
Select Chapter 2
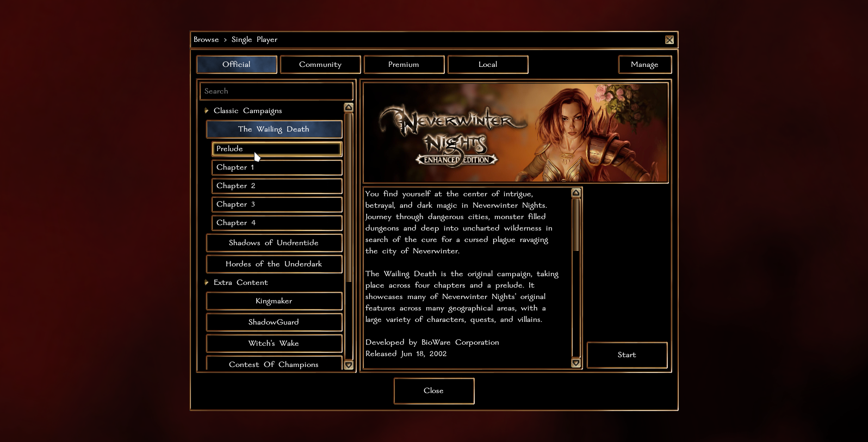click(x=277, y=185)
